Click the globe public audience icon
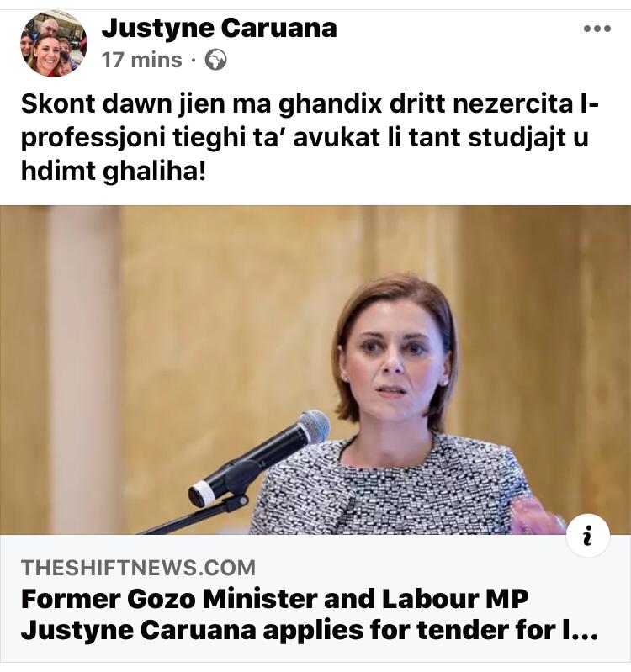The image size is (631, 672). tap(215, 60)
